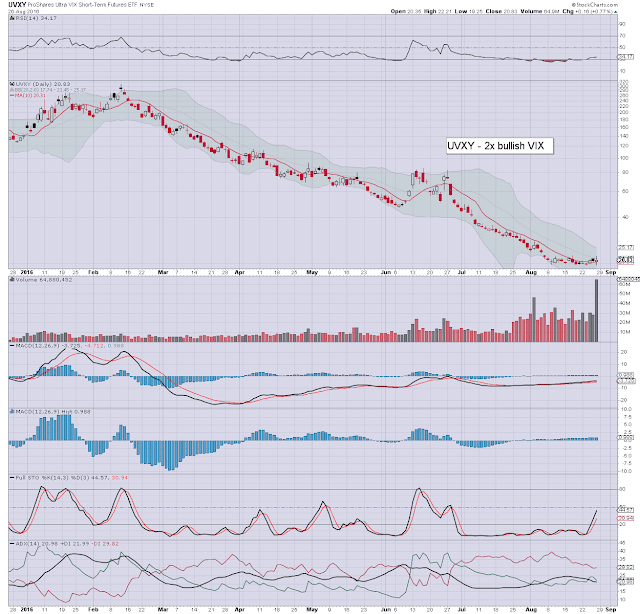Click the 29.82 -DI axis value tag
The image size is (640, 614).
point(626,567)
